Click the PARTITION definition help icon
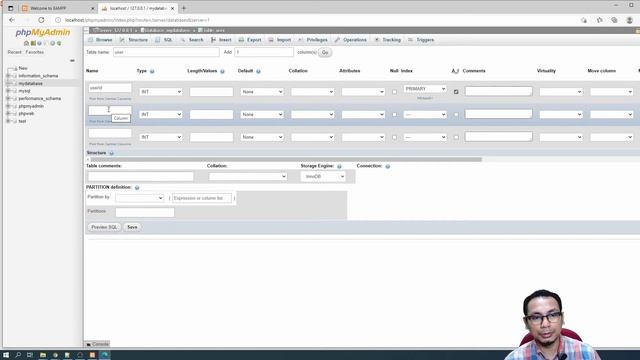Screen dimensions: 640x360 (x=137, y=188)
